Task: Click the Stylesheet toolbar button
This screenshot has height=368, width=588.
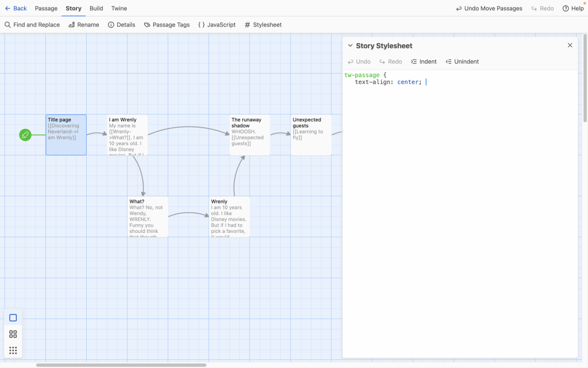Action: (263, 25)
